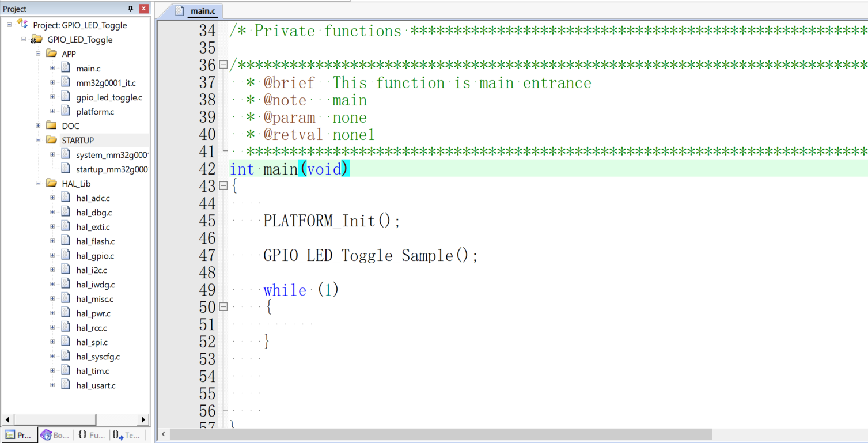Switch to the Functions tab
The image size is (868, 443).
92,435
